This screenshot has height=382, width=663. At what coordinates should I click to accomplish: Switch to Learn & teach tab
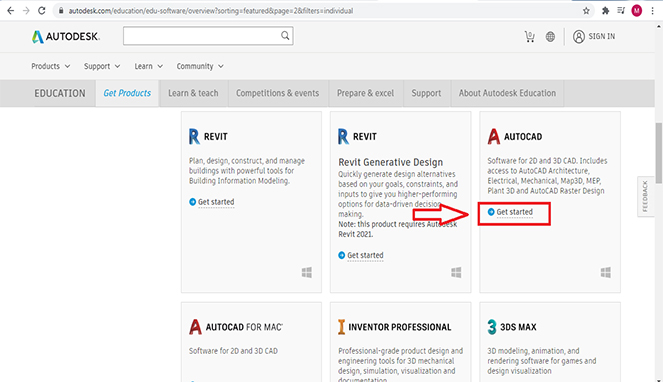193,93
